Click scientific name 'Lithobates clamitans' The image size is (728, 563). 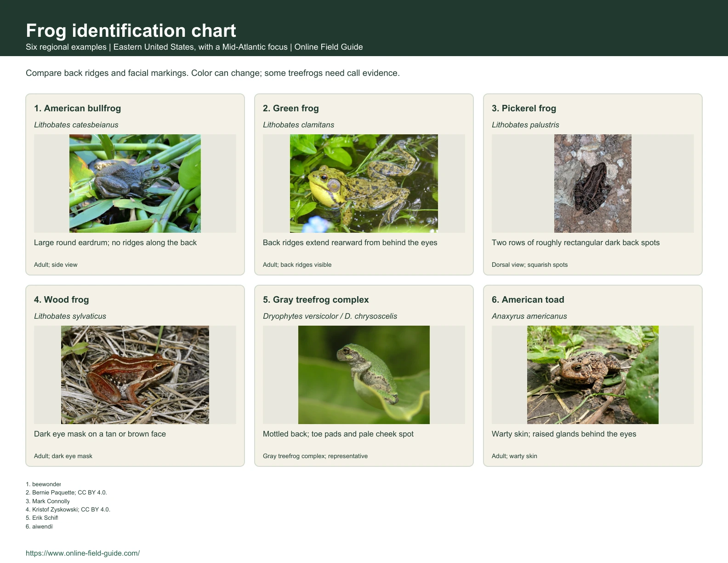(x=299, y=125)
